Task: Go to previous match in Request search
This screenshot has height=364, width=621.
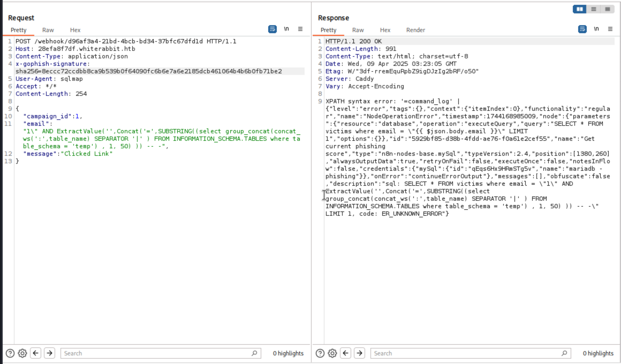Action: pos(36,353)
